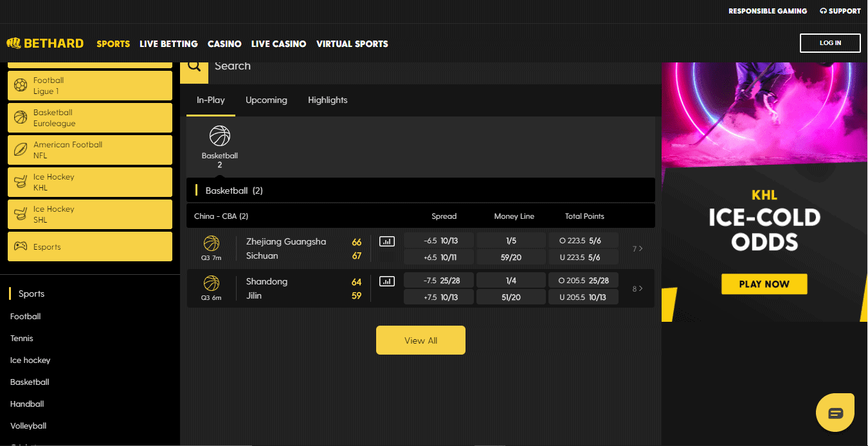
Task: Bet Sichuan spread +6.5 10/11
Action: tap(439, 257)
